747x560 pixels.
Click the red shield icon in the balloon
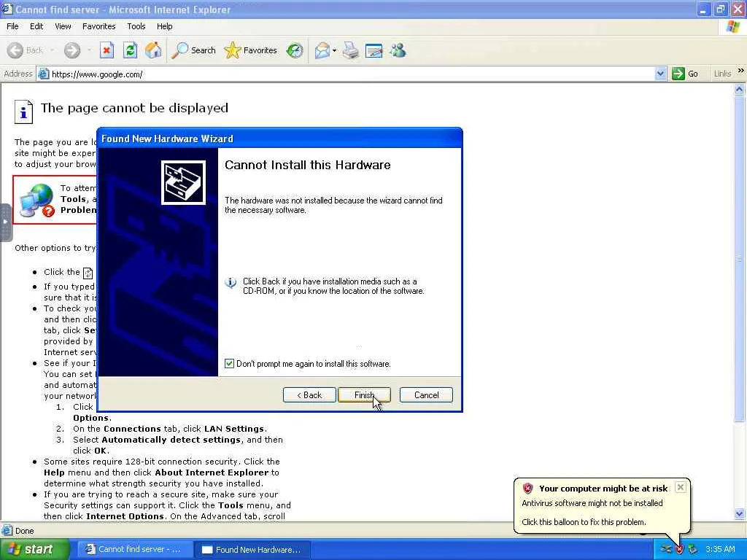[x=527, y=488]
